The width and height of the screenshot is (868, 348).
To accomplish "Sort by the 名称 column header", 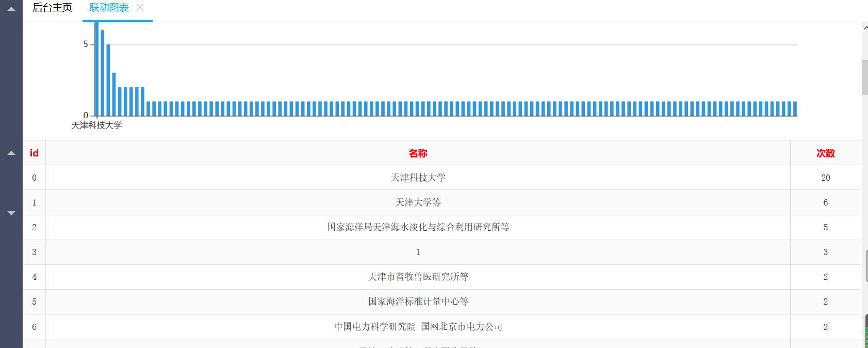I will click(418, 153).
